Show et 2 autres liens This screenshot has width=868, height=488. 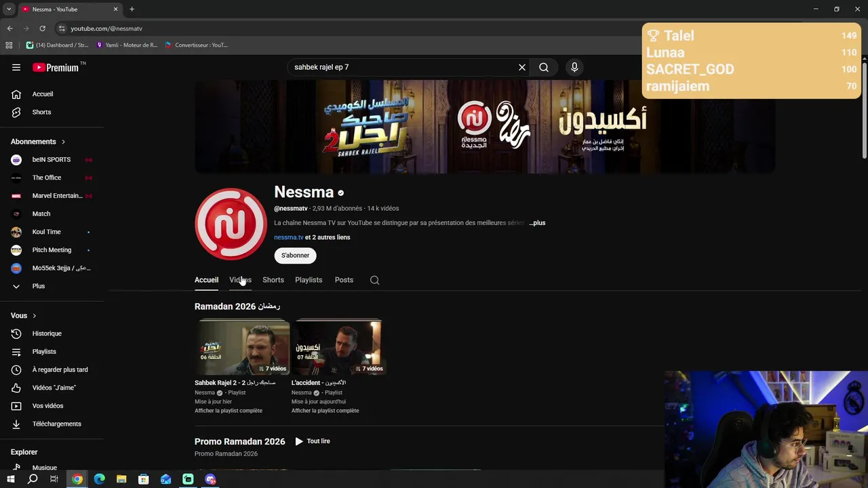(x=328, y=237)
